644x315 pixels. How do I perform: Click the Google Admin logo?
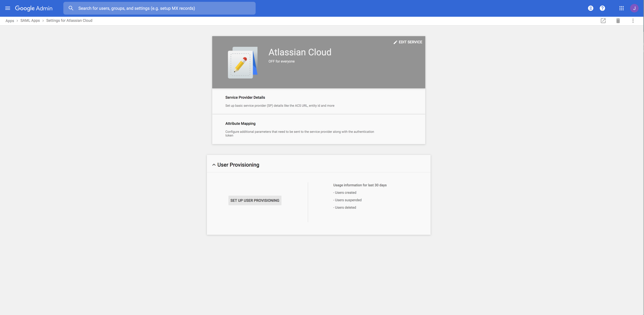pyautogui.click(x=34, y=8)
